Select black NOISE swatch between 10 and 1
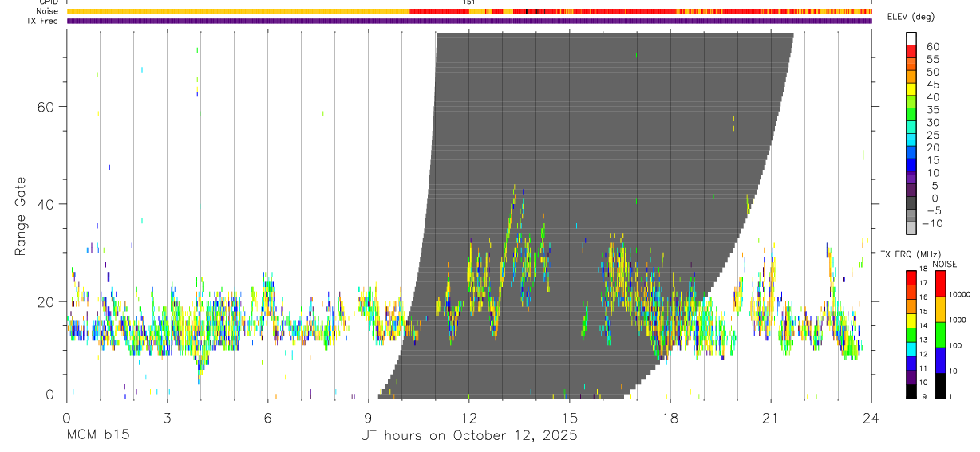980x452 pixels. (x=941, y=385)
